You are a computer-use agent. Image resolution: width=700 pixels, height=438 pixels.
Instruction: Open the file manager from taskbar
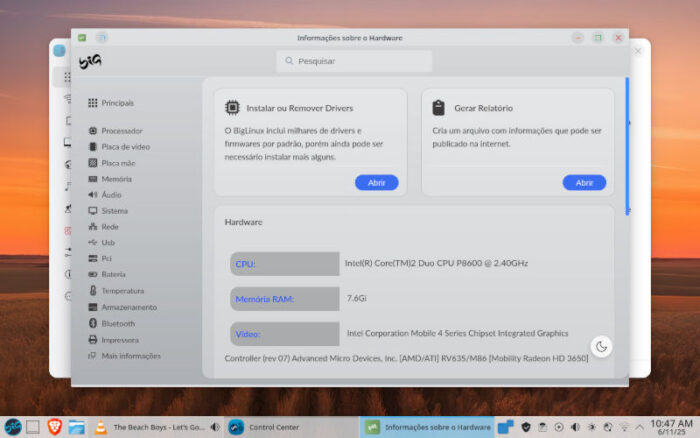tap(77, 427)
